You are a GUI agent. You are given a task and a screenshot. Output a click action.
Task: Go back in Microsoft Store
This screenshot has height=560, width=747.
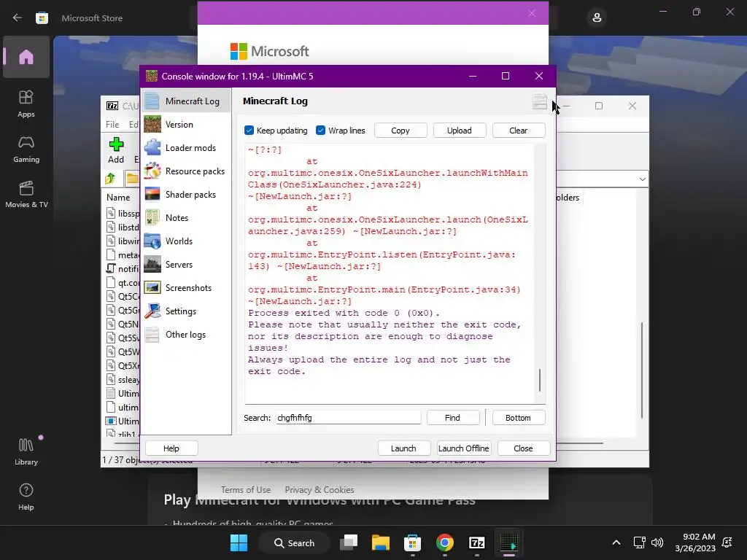(x=18, y=17)
